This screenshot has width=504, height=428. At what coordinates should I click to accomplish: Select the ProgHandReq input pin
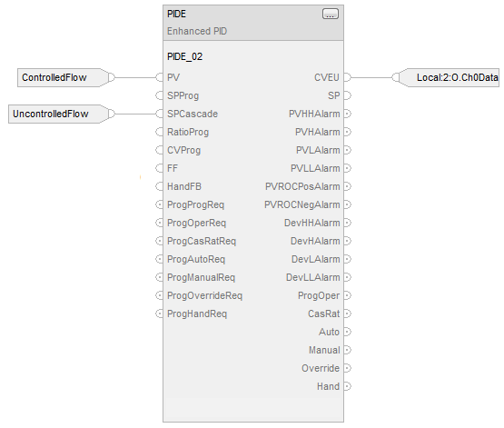[x=160, y=314]
